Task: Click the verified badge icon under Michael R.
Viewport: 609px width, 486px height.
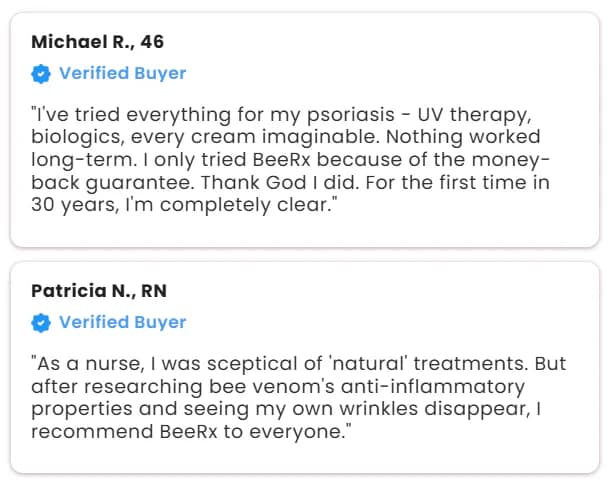Action: (41, 73)
